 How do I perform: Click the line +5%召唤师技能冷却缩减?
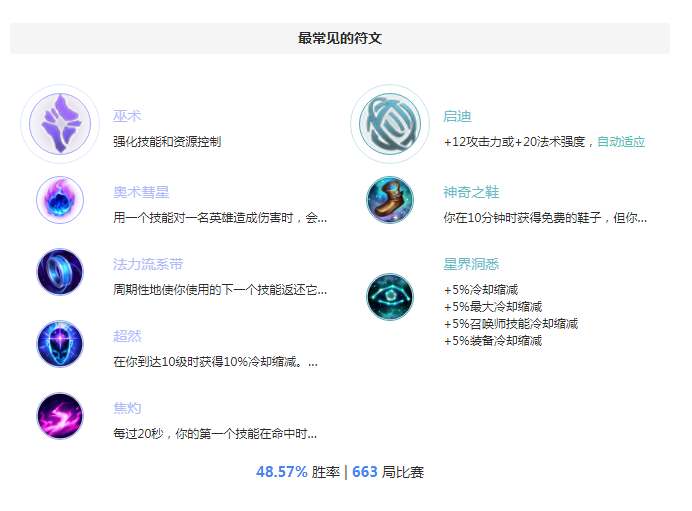[511, 324]
